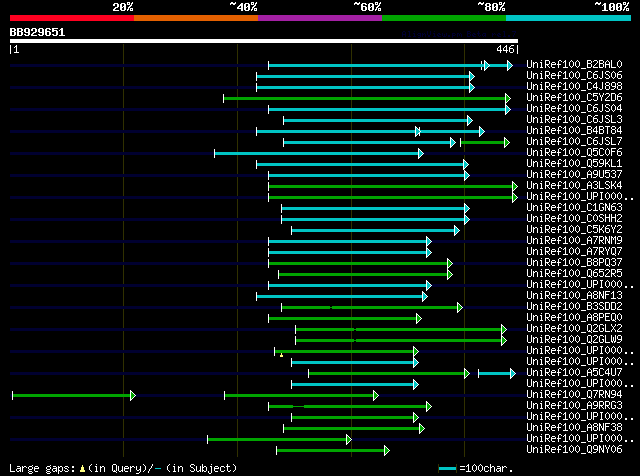Click the query end position 446 label

(x=505, y=49)
